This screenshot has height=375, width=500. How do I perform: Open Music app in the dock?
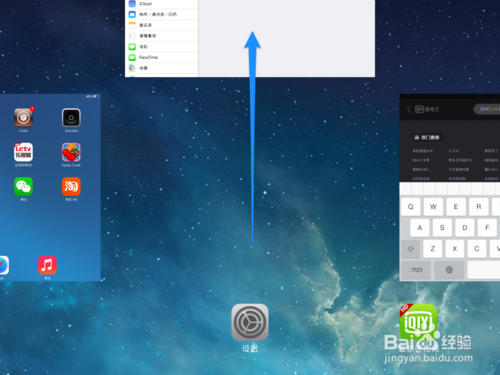47,265
